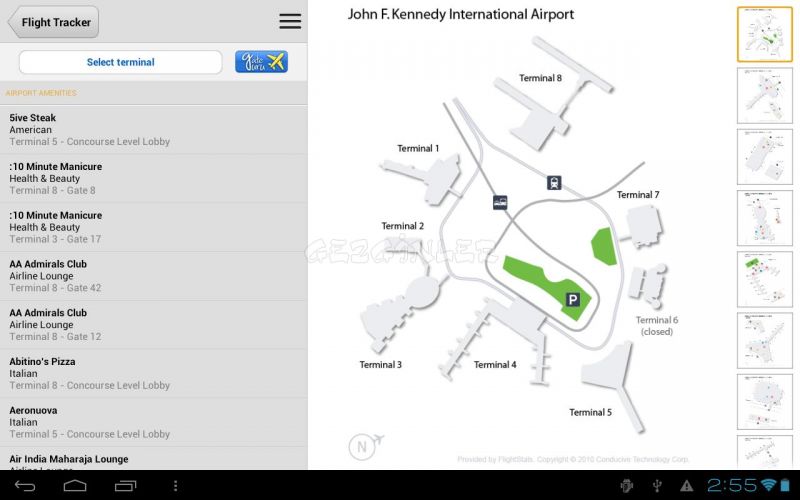Tap the bus station icon on map
This screenshot has height=500, width=800.
(500, 203)
